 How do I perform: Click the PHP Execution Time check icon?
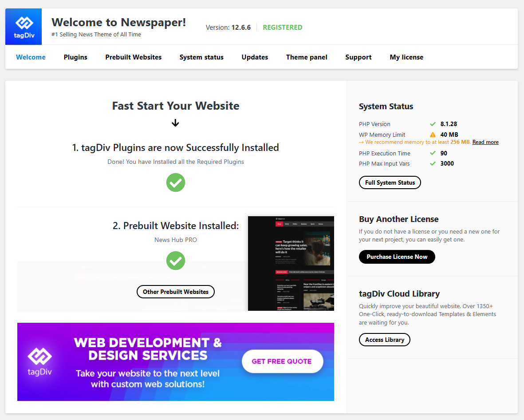(x=433, y=153)
